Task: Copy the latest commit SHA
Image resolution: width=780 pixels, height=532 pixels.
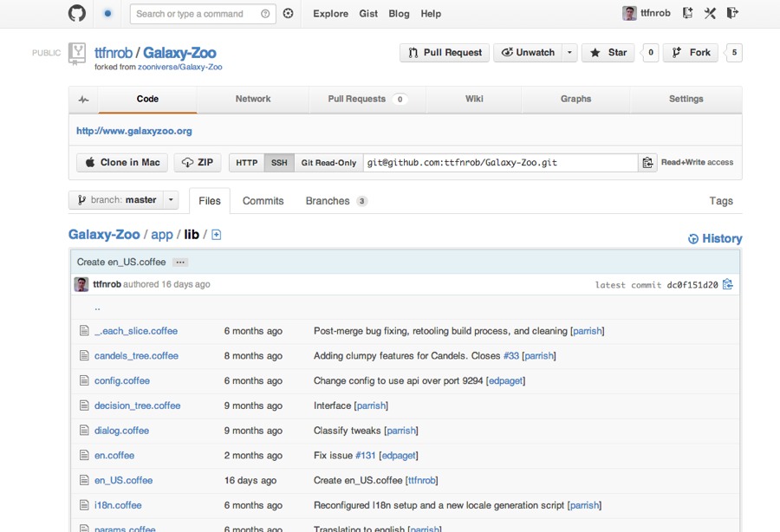Action: point(728,284)
